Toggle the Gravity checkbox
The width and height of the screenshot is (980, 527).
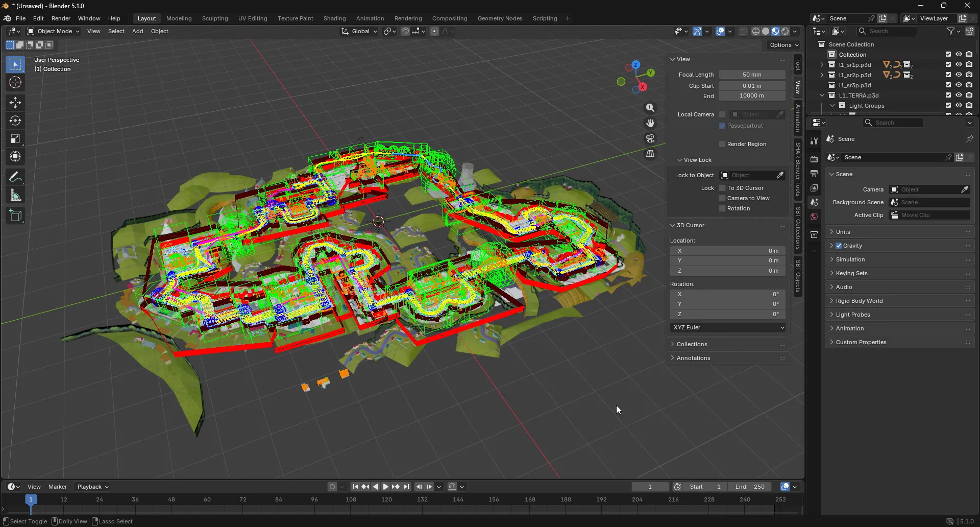pyautogui.click(x=839, y=246)
